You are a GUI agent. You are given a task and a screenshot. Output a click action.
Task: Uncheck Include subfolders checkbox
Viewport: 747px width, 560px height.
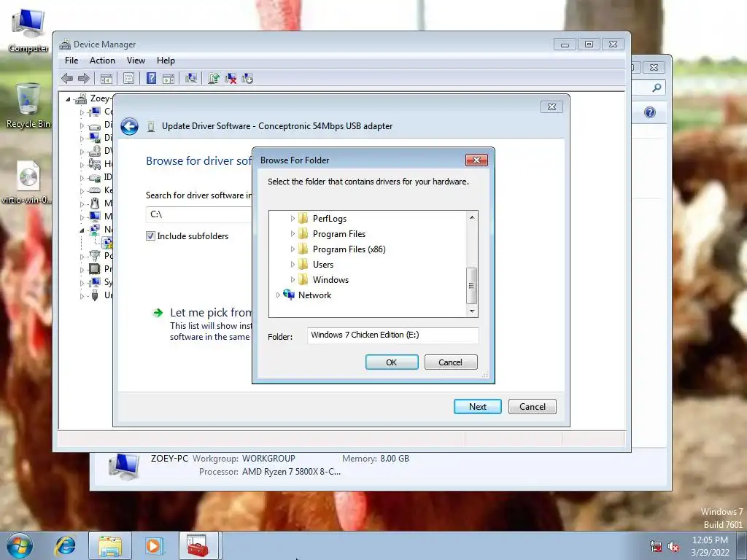pos(150,236)
